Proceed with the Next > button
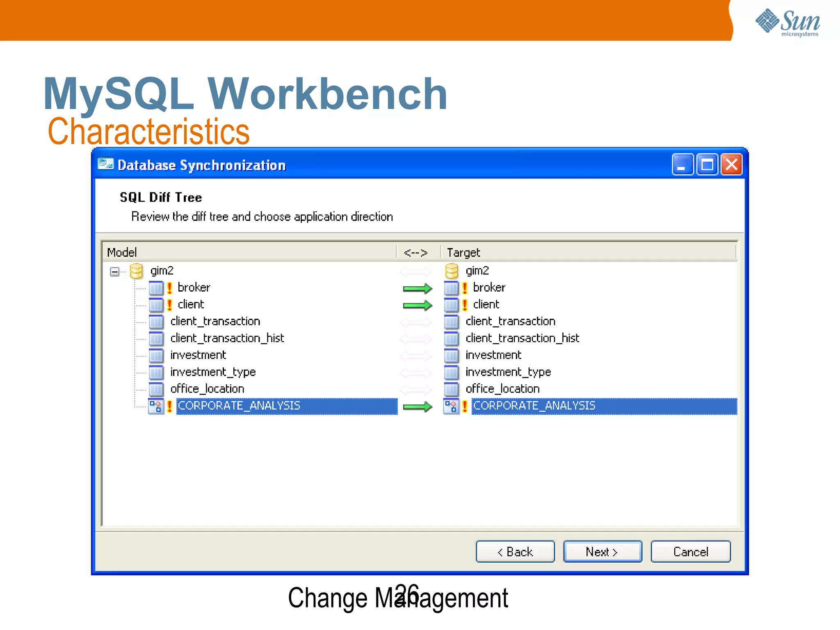 pos(603,552)
